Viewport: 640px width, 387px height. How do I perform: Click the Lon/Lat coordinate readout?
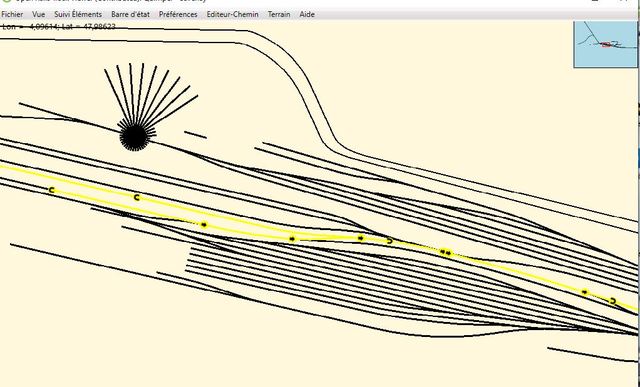59,27
